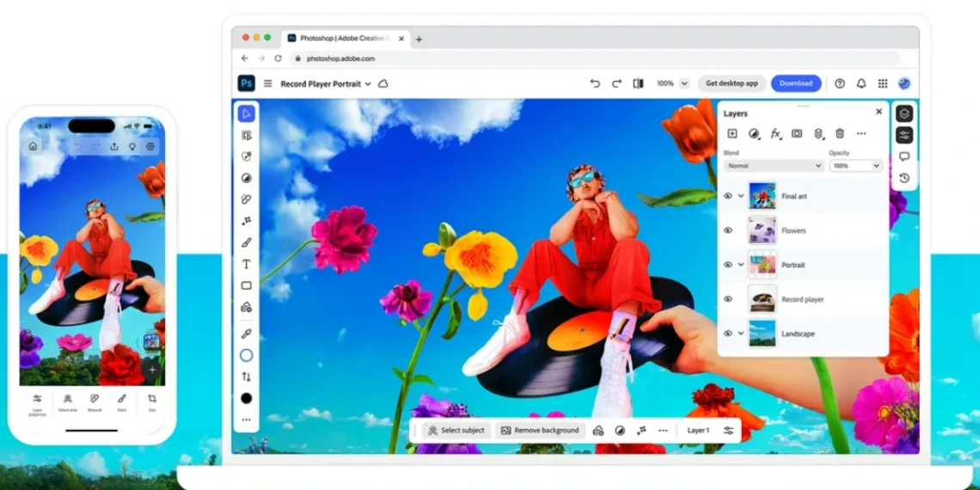Add a new layer in the Layers panel
Screen dimensions: 980x490
[x=732, y=133]
